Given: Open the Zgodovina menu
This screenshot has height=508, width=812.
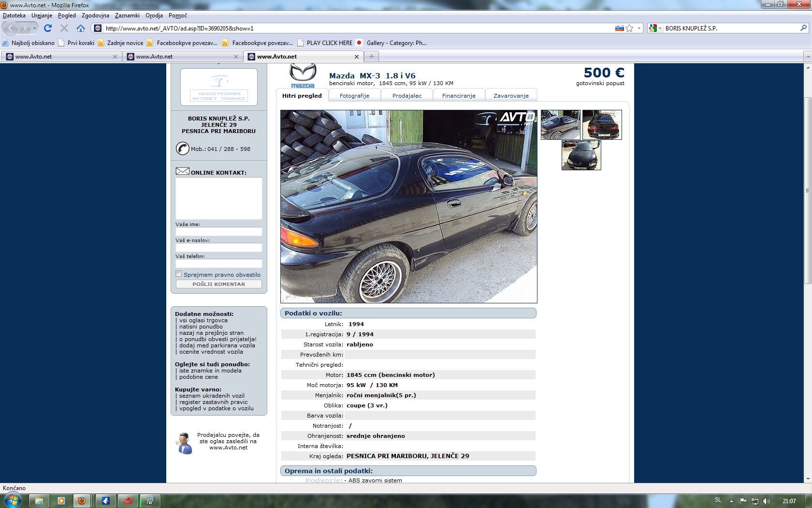Looking at the screenshot, I should click(95, 15).
